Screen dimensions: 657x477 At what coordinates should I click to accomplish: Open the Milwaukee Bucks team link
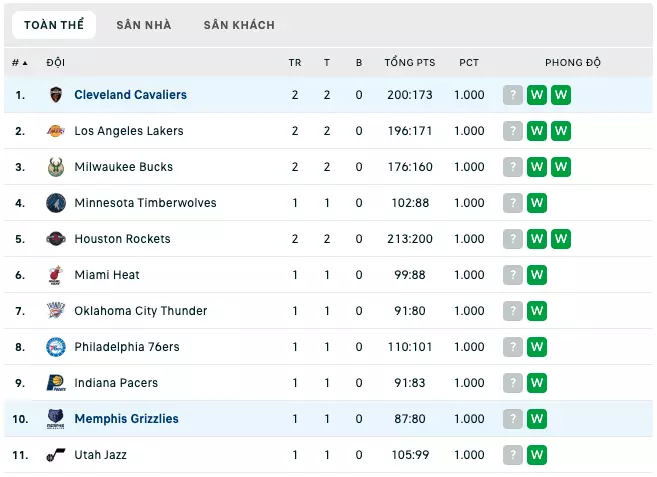click(124, 167)
